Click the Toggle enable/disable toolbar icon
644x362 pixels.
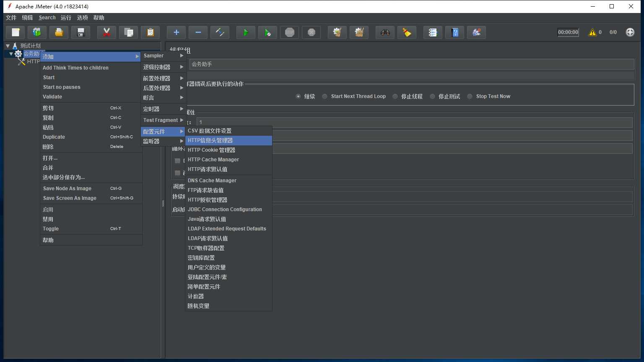(x=220, y=32)
